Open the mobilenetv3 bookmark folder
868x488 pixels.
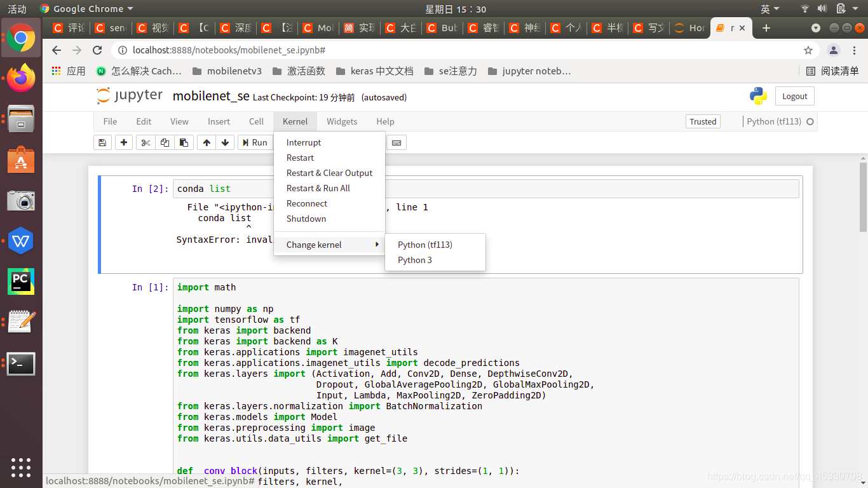tap(227, 71)
